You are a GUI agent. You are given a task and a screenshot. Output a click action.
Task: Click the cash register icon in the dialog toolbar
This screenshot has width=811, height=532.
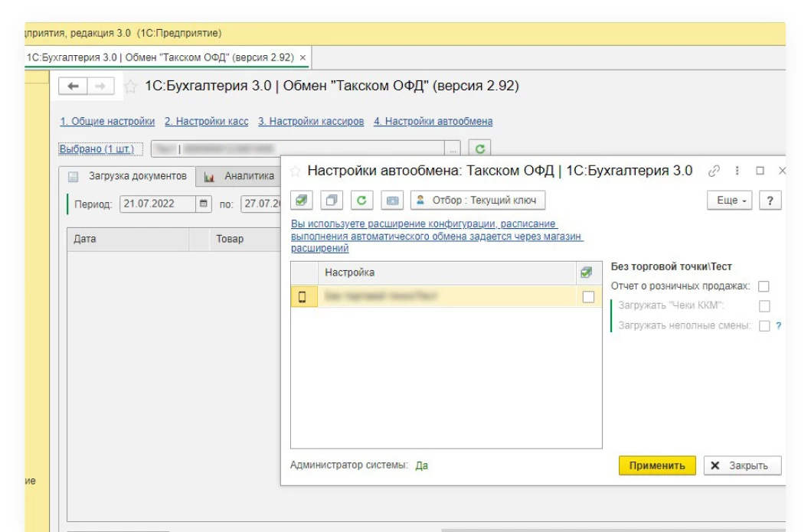click(392, 201)
